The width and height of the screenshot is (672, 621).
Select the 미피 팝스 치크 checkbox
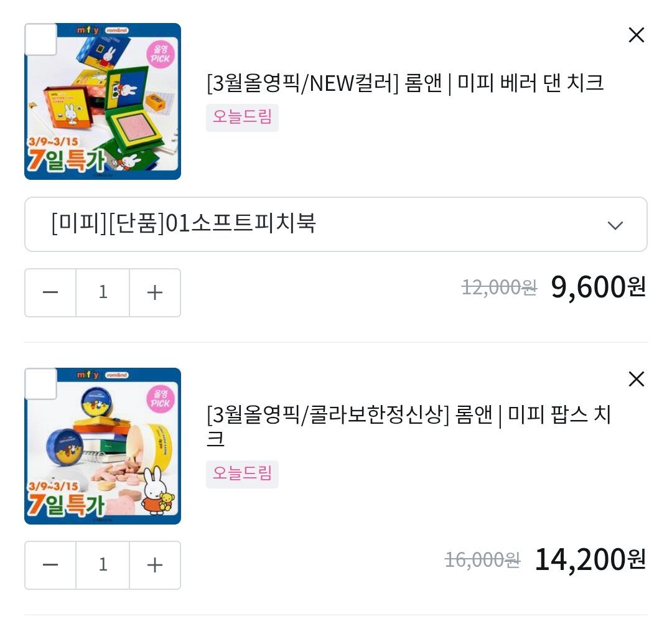click(x=40, y=384)
